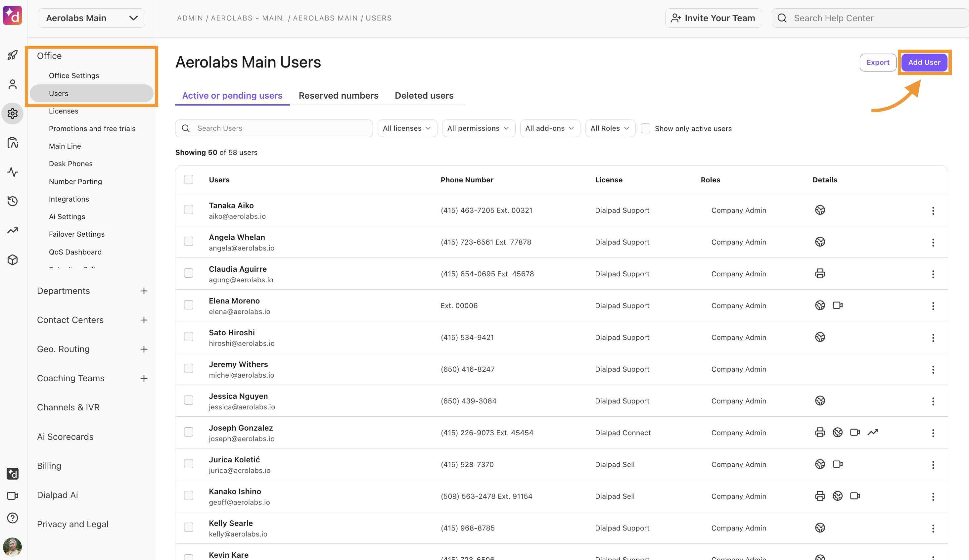Click the user avatar photo
Viewport: 969px width, 560px height.
[12, 547]
